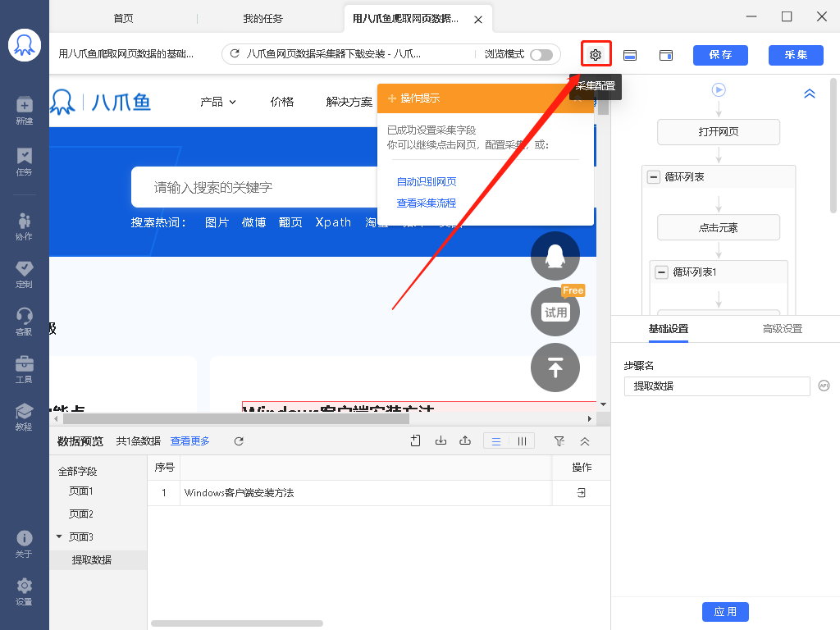
Task: Click the webpage search keyword box
Action: pos(254,187)
